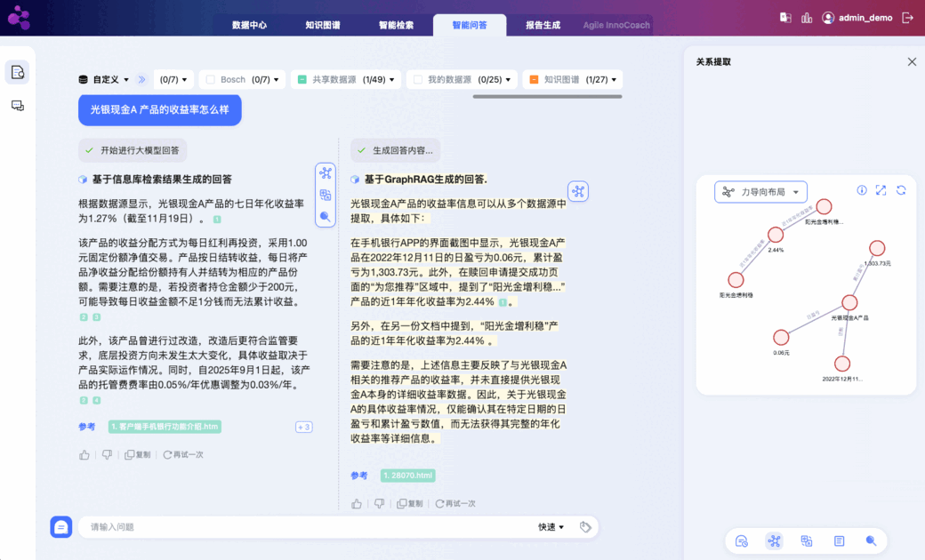This screenshot has width=925, height=560.
Task: Select the 智能问答 tab
Action: (x=470, y=25)
